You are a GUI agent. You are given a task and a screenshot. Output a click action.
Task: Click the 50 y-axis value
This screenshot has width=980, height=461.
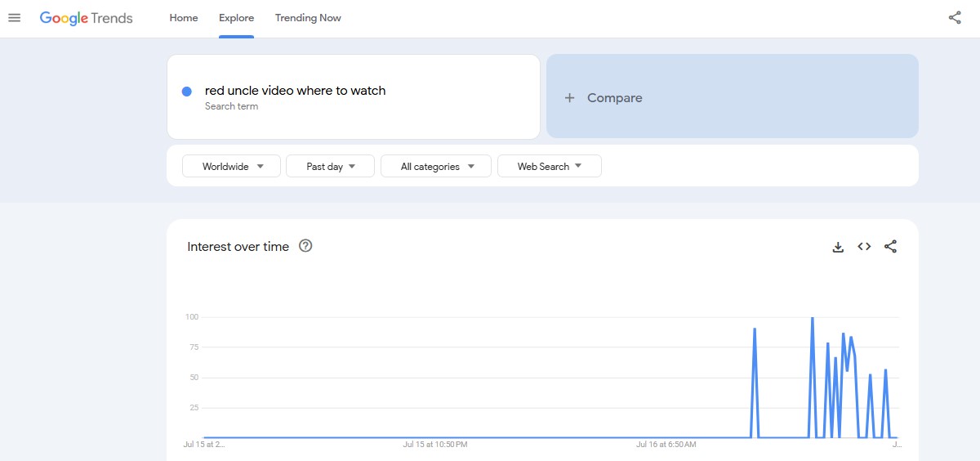194,378
